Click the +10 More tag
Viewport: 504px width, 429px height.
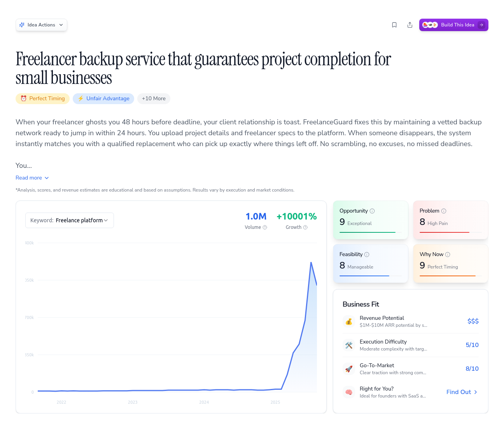point(154,99)
